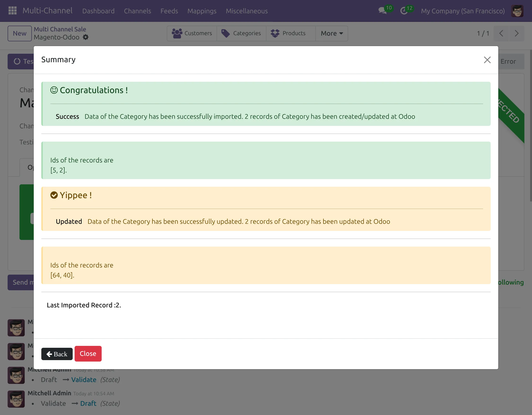Viewport: 532px width, 415px height.
Task: Open the My Company (San Francisco) switcher
Action: (463, 11)
